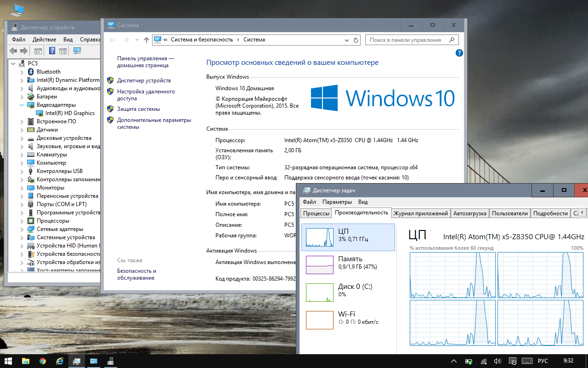Switch to the Процессы tab in Task Manager
Image resolution: width=588 pixels, height=368 pixels.
coord(316,213)
